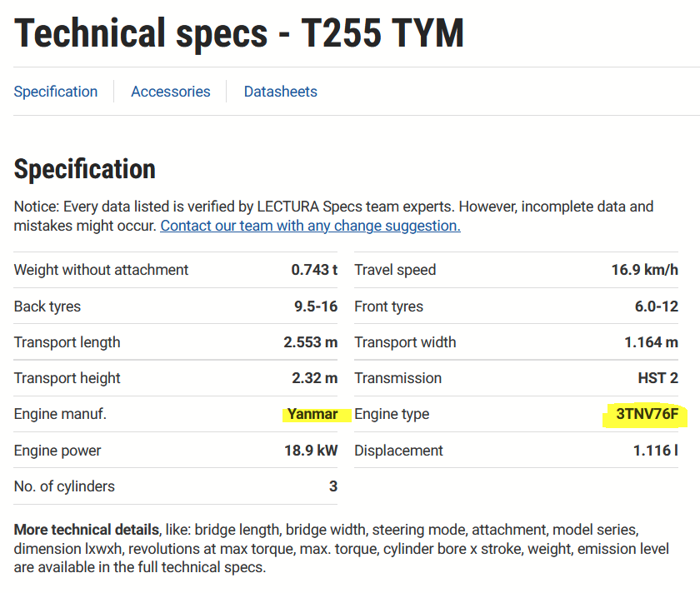700x593 pixels.
Task: Click the 'Weight without attachment' label
Action: tap(101, 270)
